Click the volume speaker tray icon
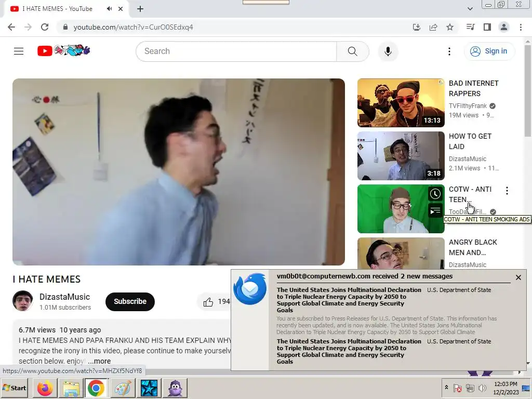532x399 pixels. (x=482, y=388)
